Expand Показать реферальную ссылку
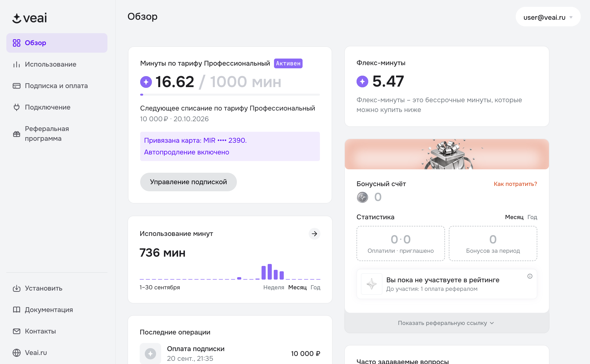 pyautogui.click(x=447, y=323)
